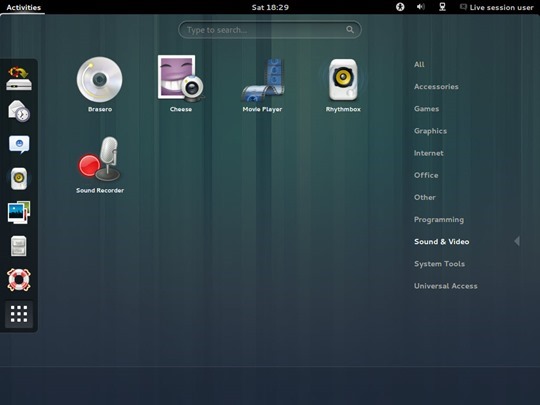Open Shotwell photo manager in the dock

tap(19, 212)
